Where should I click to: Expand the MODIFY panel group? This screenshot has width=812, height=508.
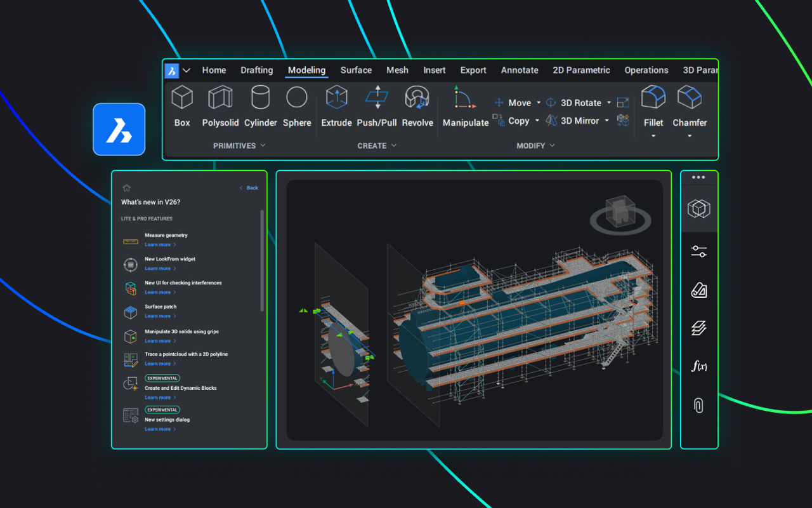[535, 145]
